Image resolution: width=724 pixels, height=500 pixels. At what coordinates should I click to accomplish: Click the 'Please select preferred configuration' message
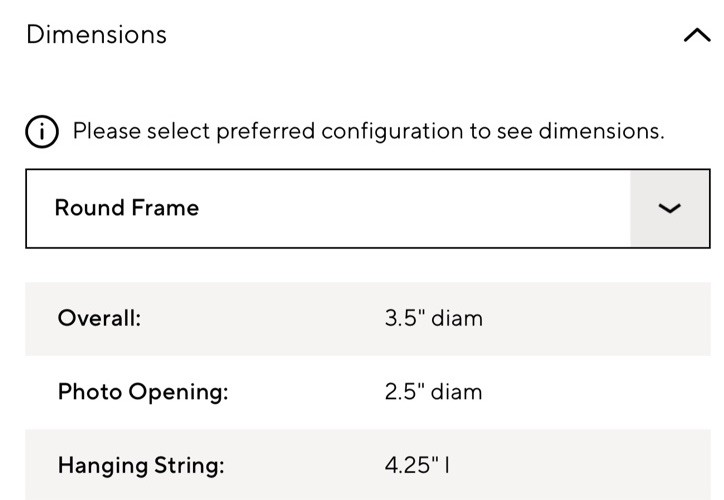click(x=368, y=131)
